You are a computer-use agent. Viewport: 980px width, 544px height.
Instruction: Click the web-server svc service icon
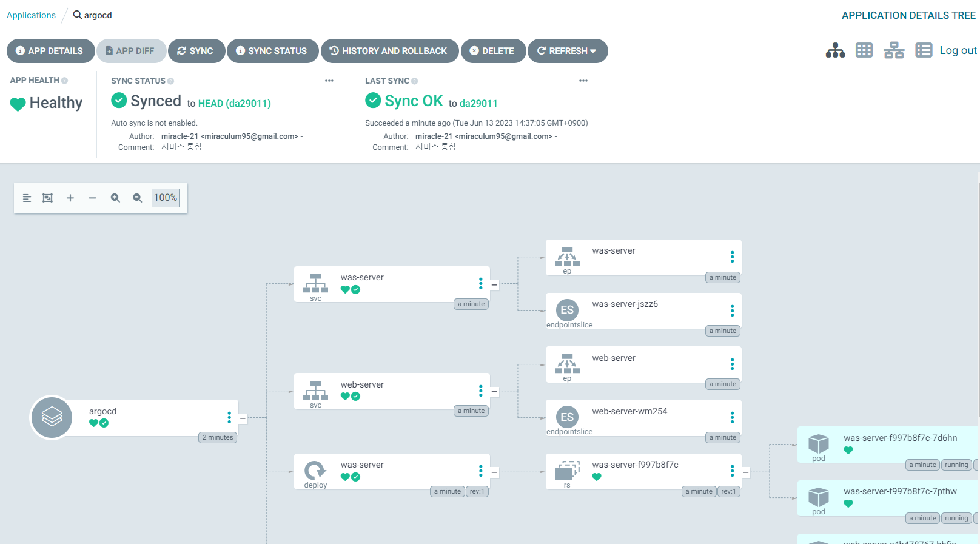315,391
